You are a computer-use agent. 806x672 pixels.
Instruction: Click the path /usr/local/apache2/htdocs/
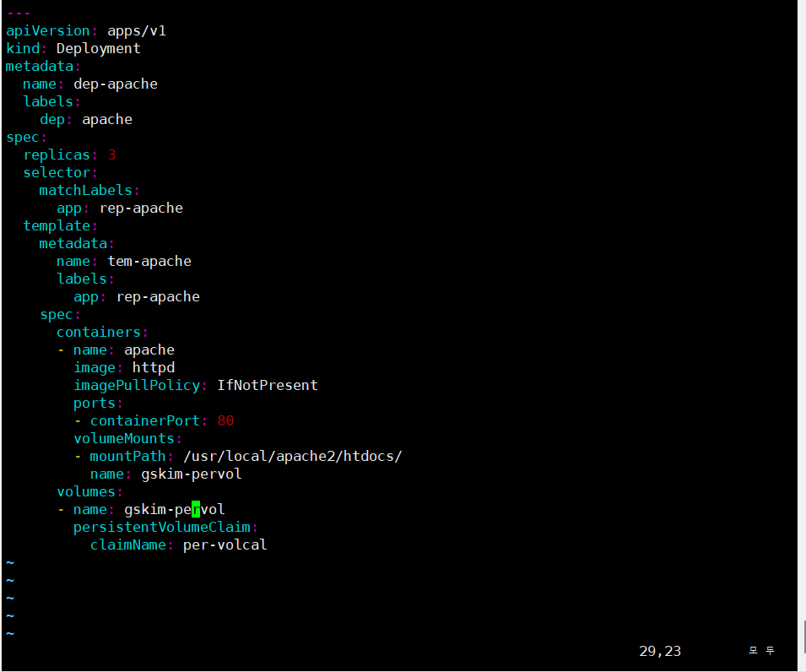[x=293, y=457]
